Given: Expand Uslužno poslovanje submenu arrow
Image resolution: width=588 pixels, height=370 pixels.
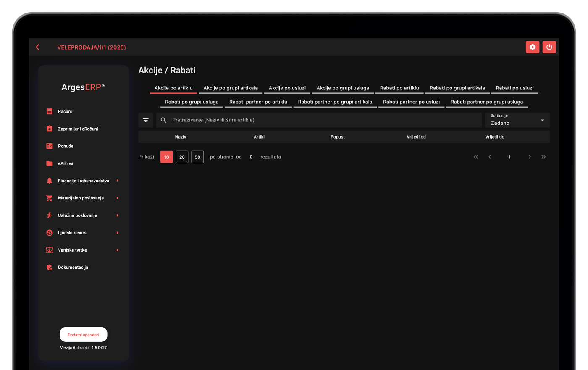Looking at the screenshot, I should [118, 215].
